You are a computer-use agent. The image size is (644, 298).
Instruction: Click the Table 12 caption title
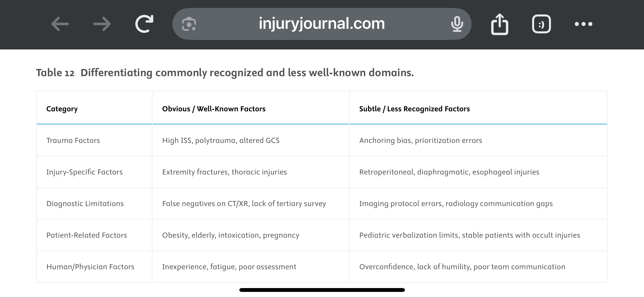(x=225, y=73)
